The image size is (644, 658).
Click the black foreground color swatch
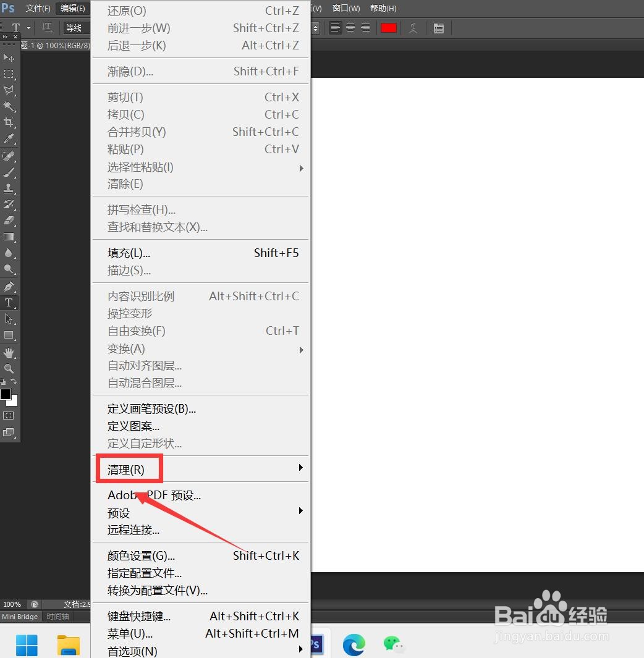(6, 394)
